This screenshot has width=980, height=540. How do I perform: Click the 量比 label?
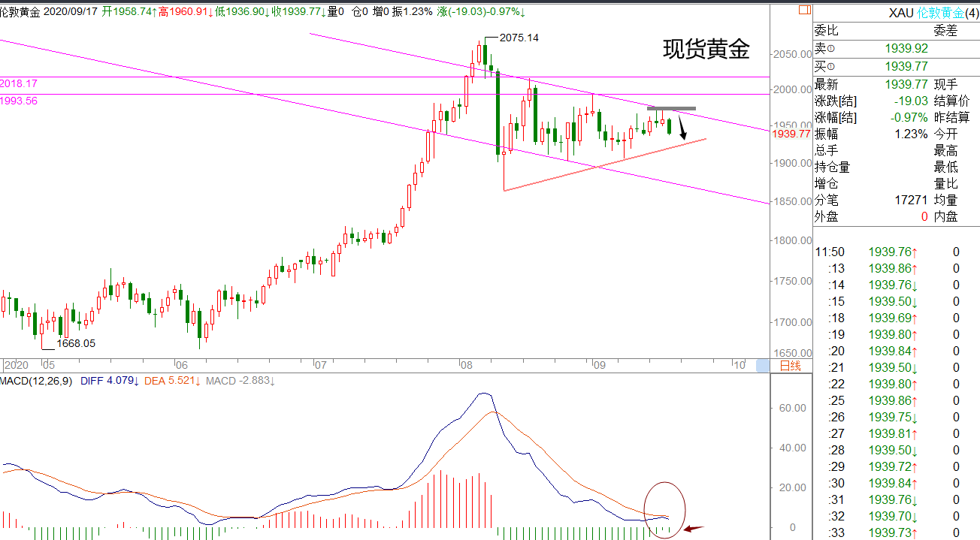[945, 184]
